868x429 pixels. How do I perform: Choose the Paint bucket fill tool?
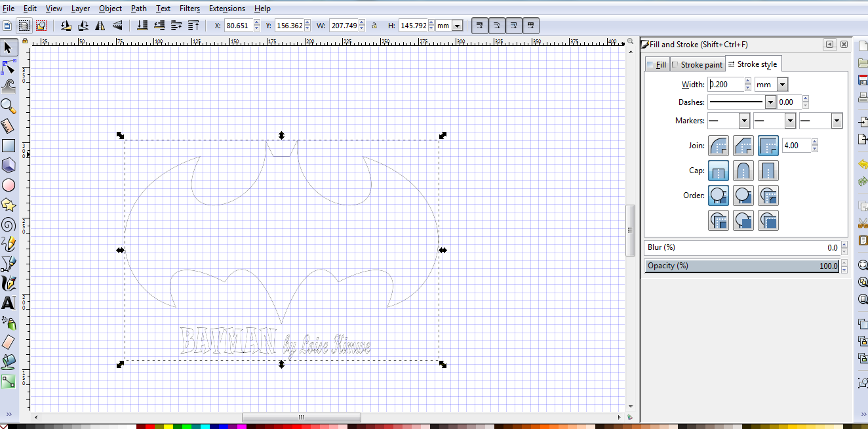[9, 361]
